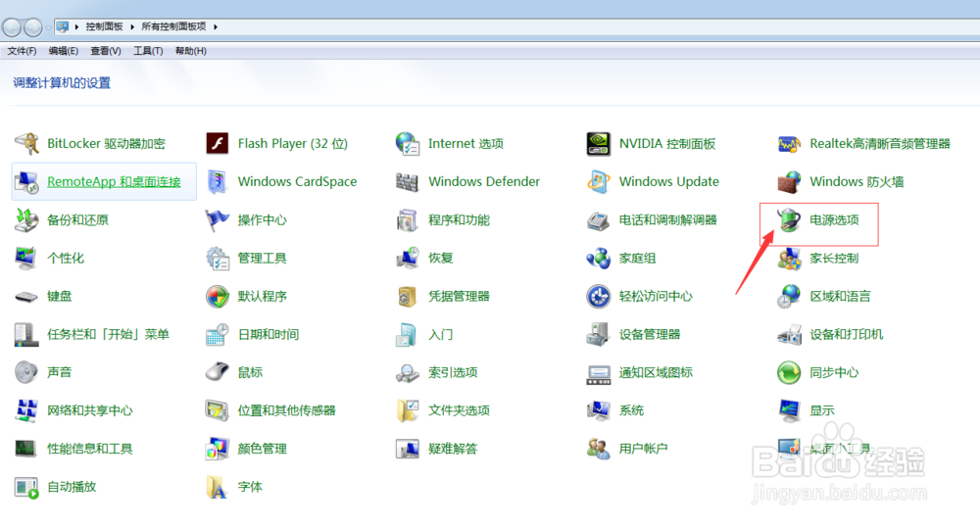
Task: Open the 疑难解答 link
Action: pyautogui.click(x=453, y=449)
